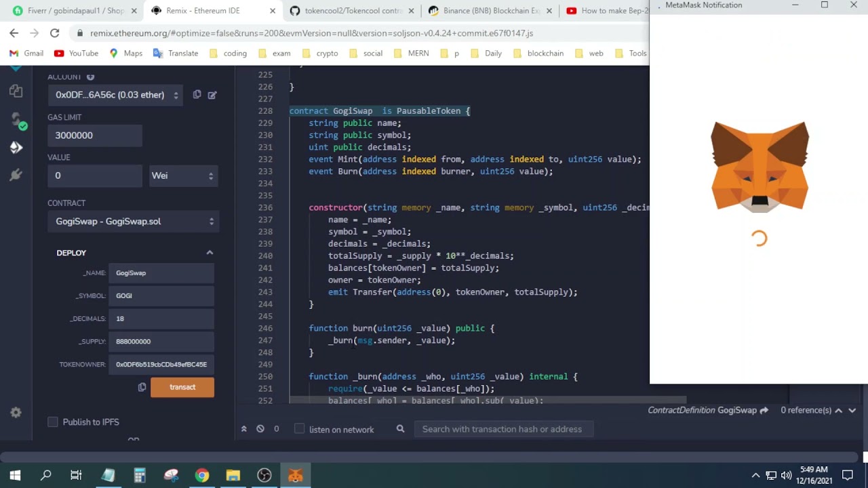The height and width of the screenshot is (488, 868).
Task: Enable listen on network checkbox
Action: coord(300,429)
